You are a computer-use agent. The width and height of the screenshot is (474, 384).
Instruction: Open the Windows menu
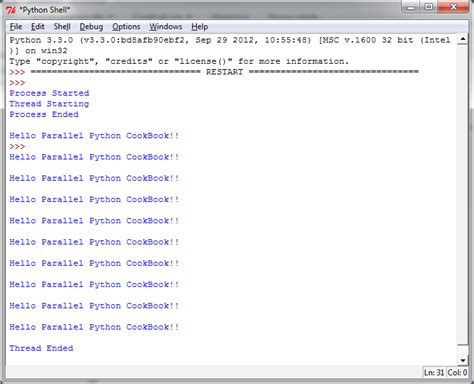[x=166, y=27]
